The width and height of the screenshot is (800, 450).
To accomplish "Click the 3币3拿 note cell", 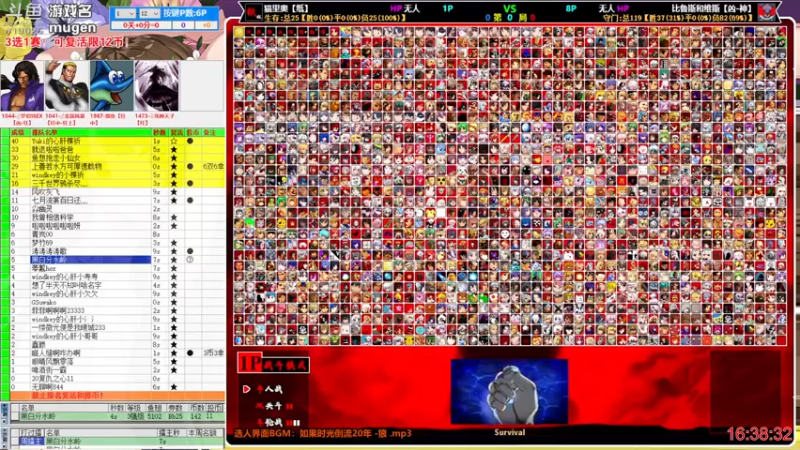I will (213, 353).
